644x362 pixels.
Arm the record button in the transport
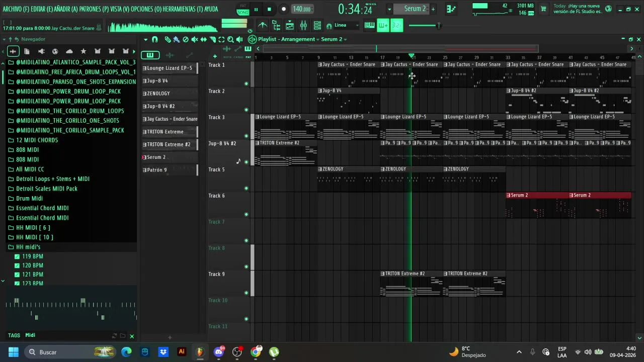[x=283, y=9]
